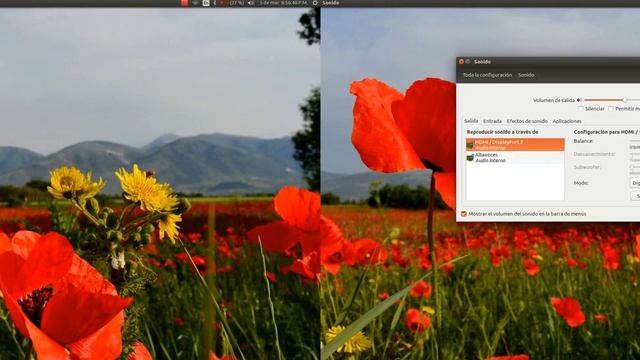The height and width of the screenshot is (360, 640).
Task: Open the sound volume indicator in top panel
Action: tap(251, 3)
